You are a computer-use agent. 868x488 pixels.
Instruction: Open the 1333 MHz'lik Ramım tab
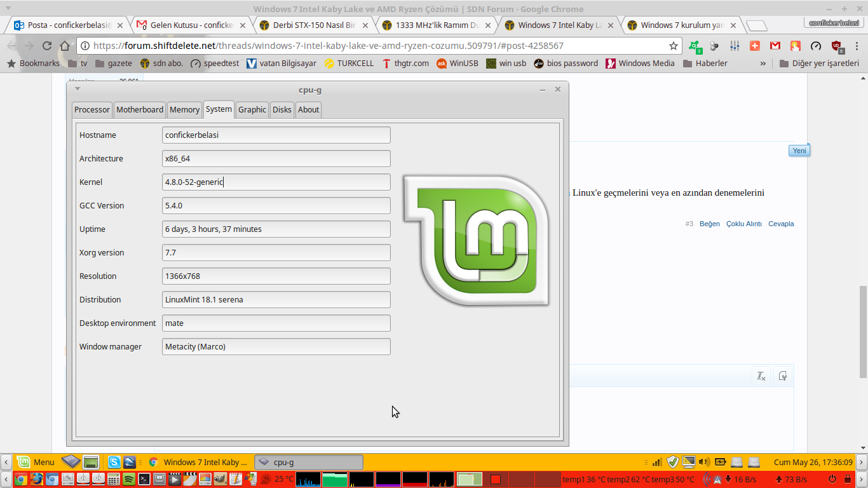pyautogui.click(x=437, y=25)
